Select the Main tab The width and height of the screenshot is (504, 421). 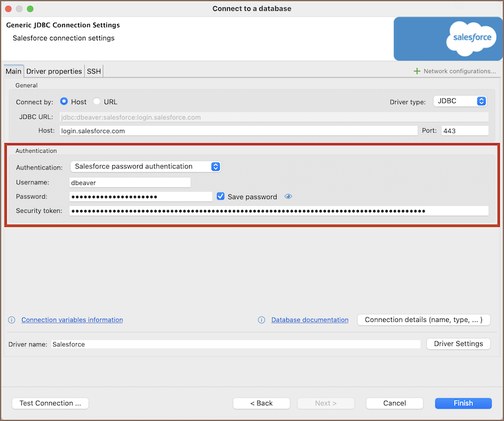pyautogui.click(x=13, y=71)
